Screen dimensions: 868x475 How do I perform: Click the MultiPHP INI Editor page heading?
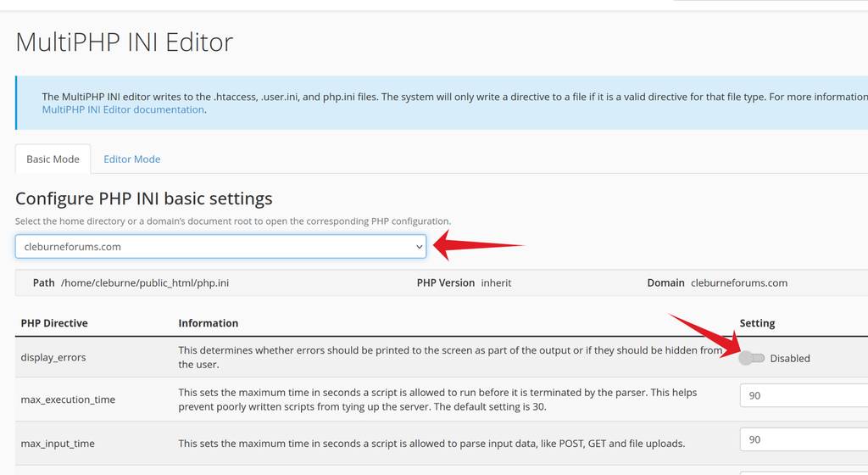pyautogui.click(x=124, y=42)
